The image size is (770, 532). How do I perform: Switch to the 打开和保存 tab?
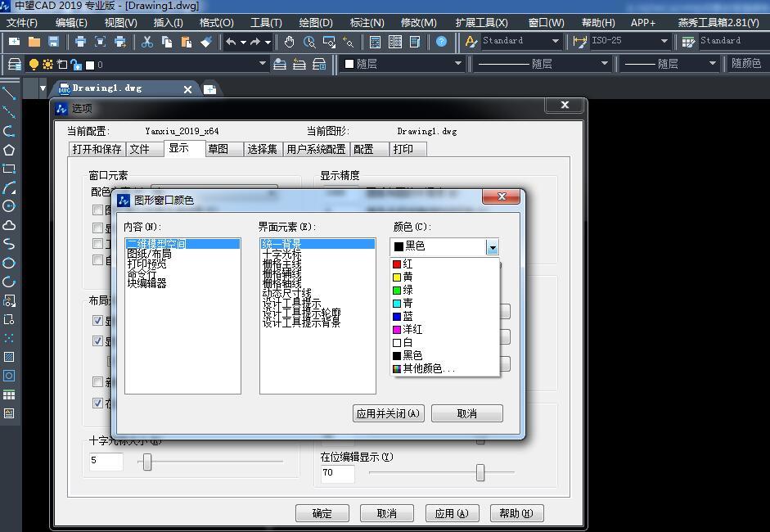[97, 149]
